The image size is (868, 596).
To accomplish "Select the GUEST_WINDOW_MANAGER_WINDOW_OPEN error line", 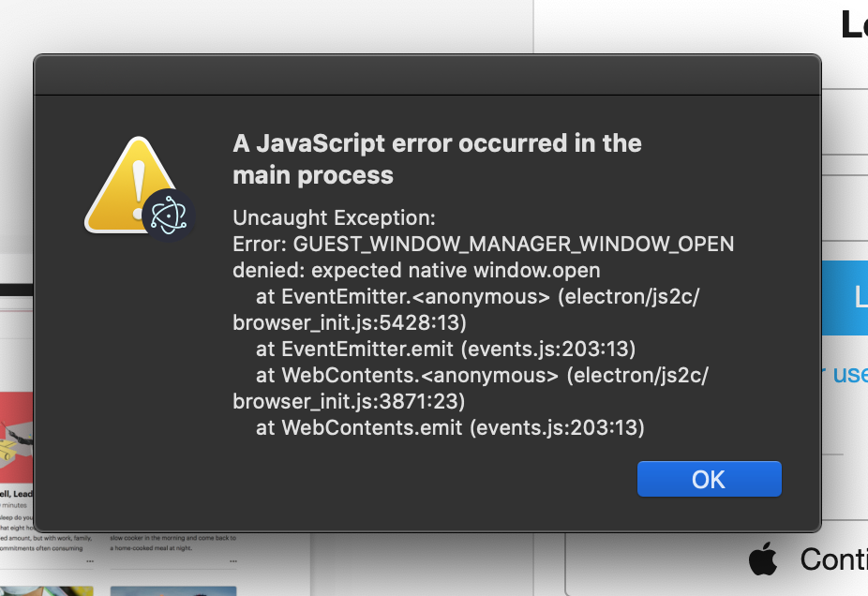I will [484, 244].
